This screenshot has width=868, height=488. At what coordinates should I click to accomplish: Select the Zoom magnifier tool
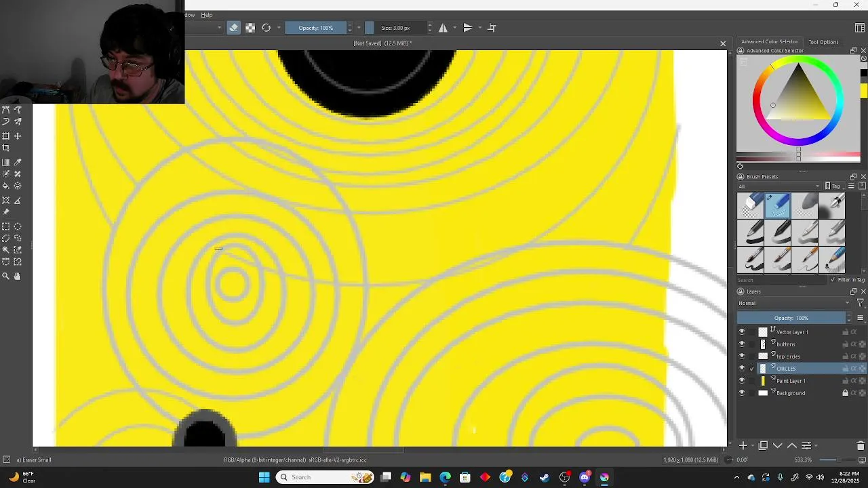click(x=6, y=276)
